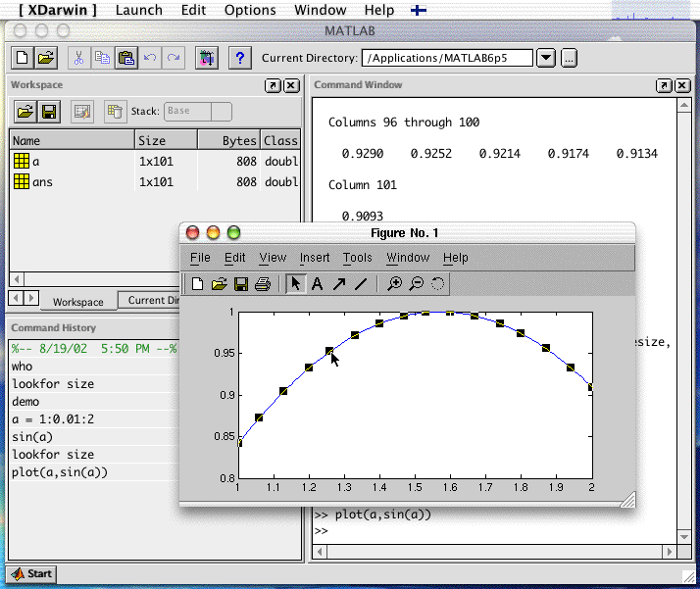This screenshot has width=700, height=589.
Task: Click the browse for folder button
Action: 569,58
